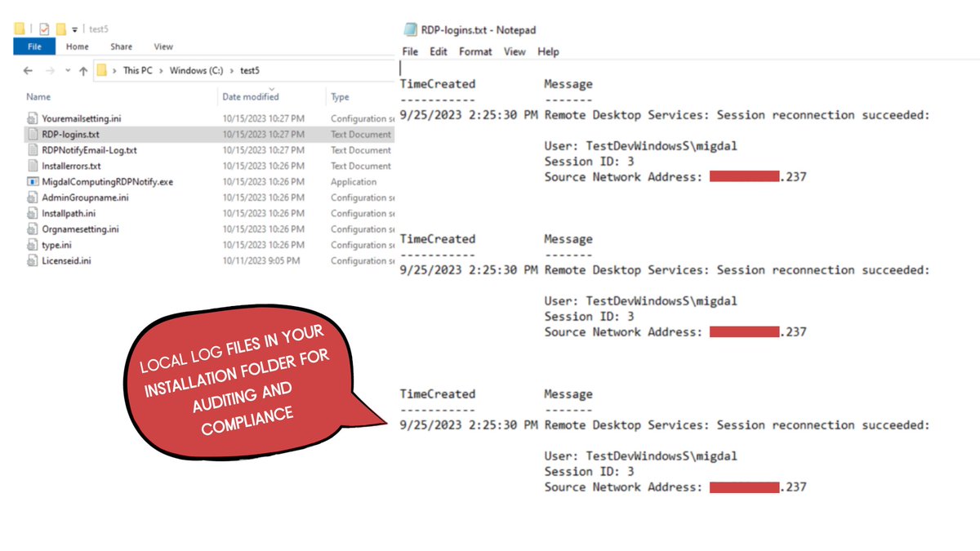Click the folder icon in address bar
The width and height of the screenshot is (980, 551).
102,71
